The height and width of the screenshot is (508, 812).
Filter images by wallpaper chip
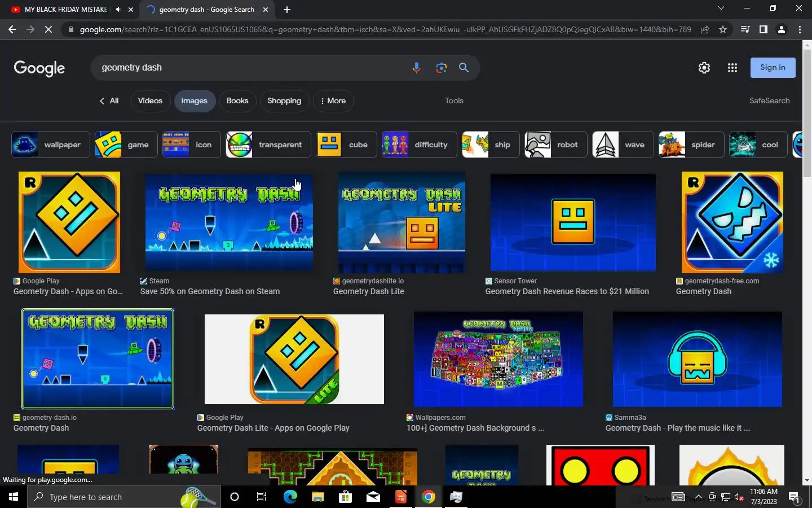pos(50,144)
